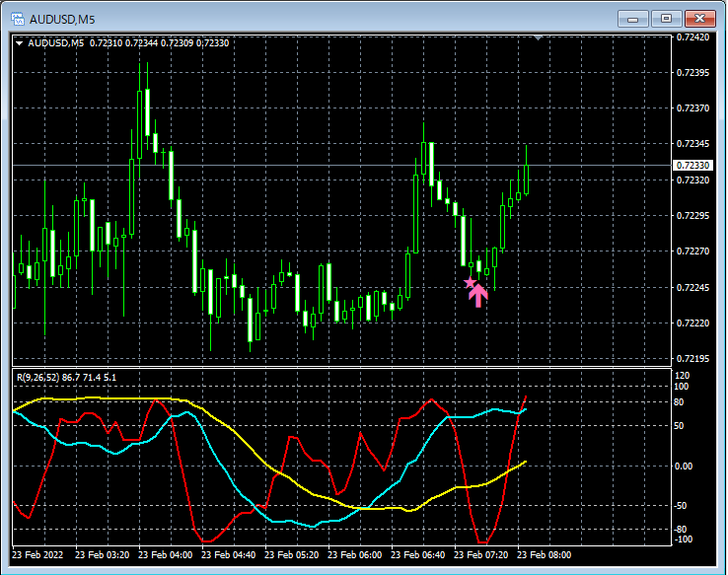Click the AUDUSD,M5 window title text
The width and height of the screenshot is (728, 575).
pyautogui.click(x=62, y=20)
